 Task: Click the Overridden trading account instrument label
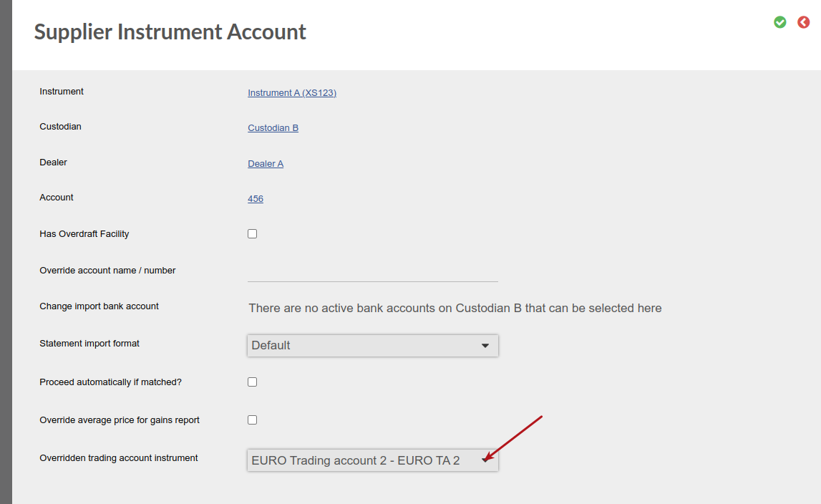118,458
